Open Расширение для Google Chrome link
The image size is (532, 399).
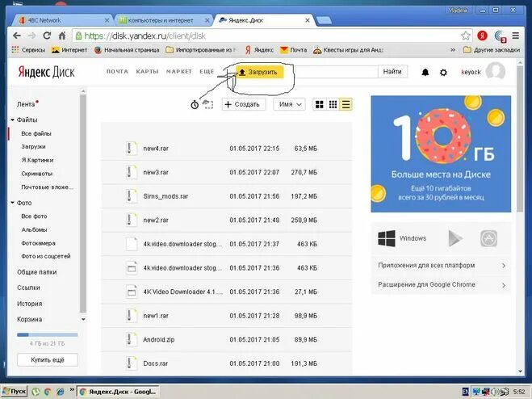pos(441,284)
